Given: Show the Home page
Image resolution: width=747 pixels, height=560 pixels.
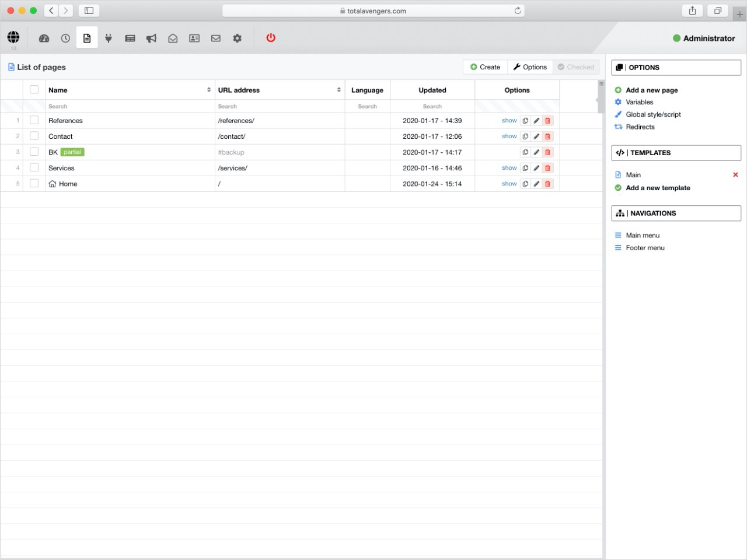Looking at the screenshot, I should click(x=509, y=184).
